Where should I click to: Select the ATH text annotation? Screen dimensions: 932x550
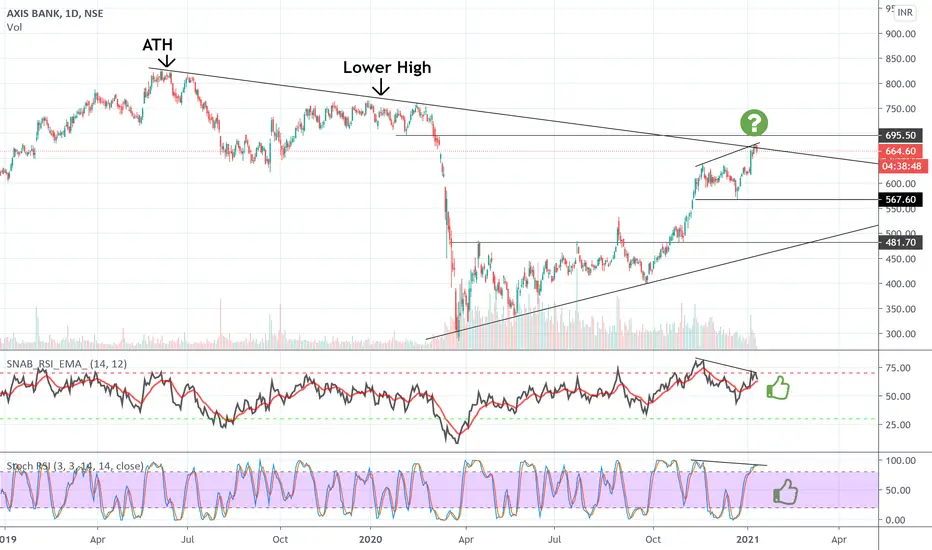[158, 45]
